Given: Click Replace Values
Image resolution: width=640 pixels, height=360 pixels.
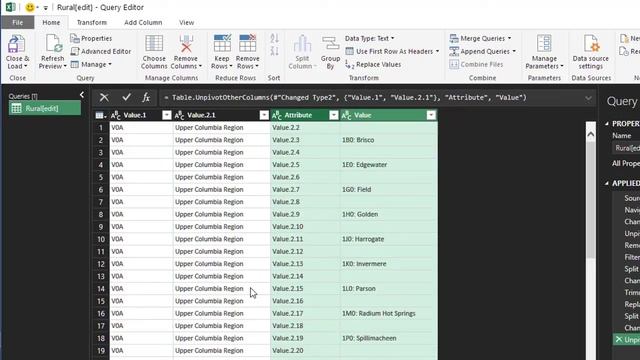Looking at the screenshot, I should pyautogui.click(x=373, y=64).
